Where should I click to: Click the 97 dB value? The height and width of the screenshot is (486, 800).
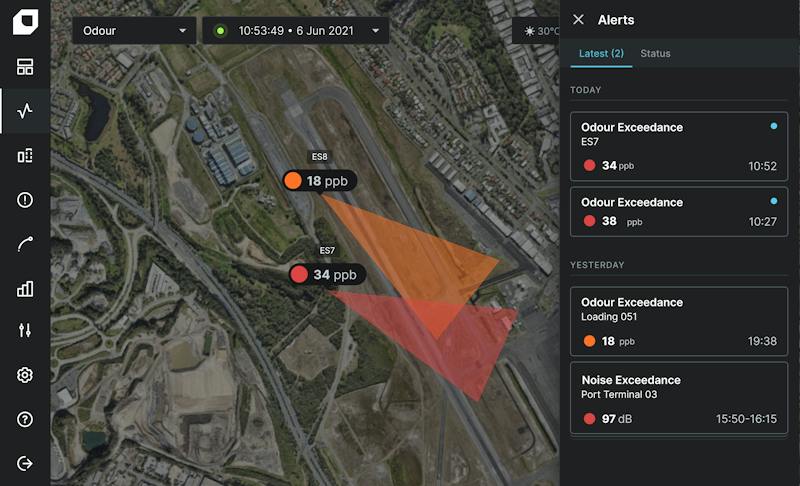point(617,419)
